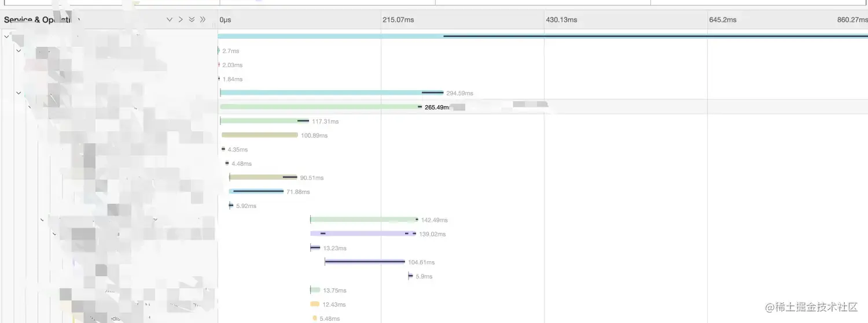This screenshot has width=868, height=323.
Task: Select the blue 71.88ms span bar
Action: 256,191
